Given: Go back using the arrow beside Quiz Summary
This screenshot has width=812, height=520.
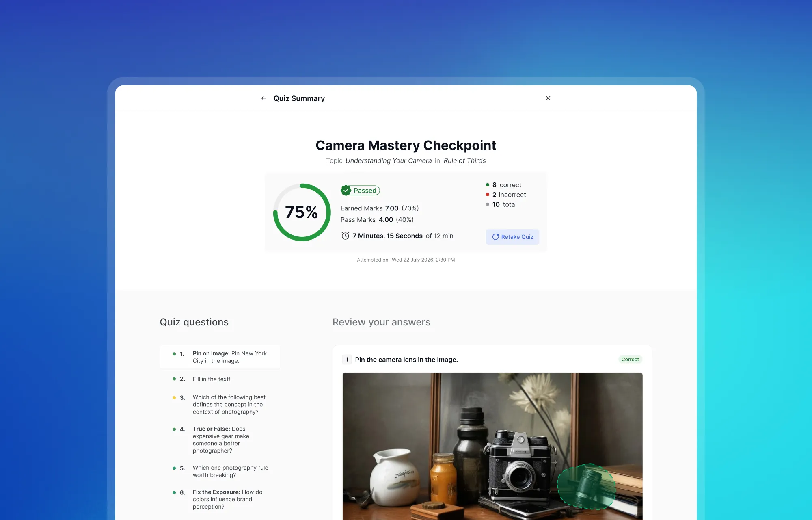Looking at the screenshot, I should pos(264,98).
